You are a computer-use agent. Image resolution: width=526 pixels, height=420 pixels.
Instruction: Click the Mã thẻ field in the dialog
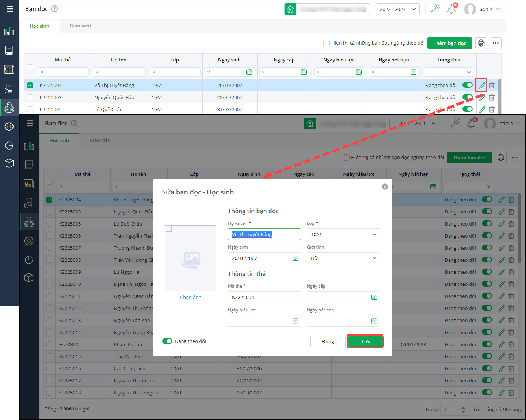tap(264, 297)
